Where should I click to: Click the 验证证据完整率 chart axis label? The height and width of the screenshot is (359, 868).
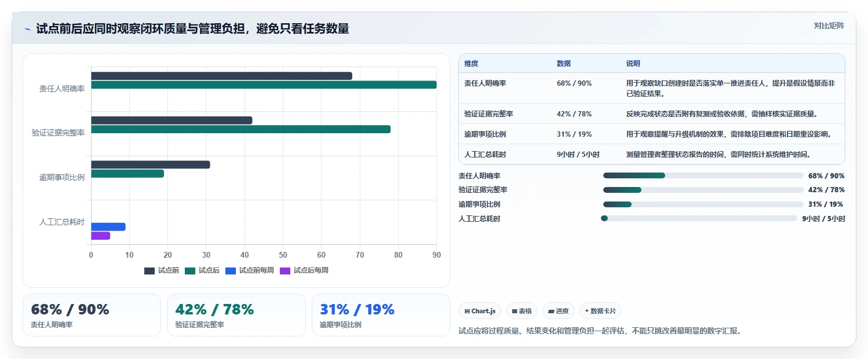(59, 133)
